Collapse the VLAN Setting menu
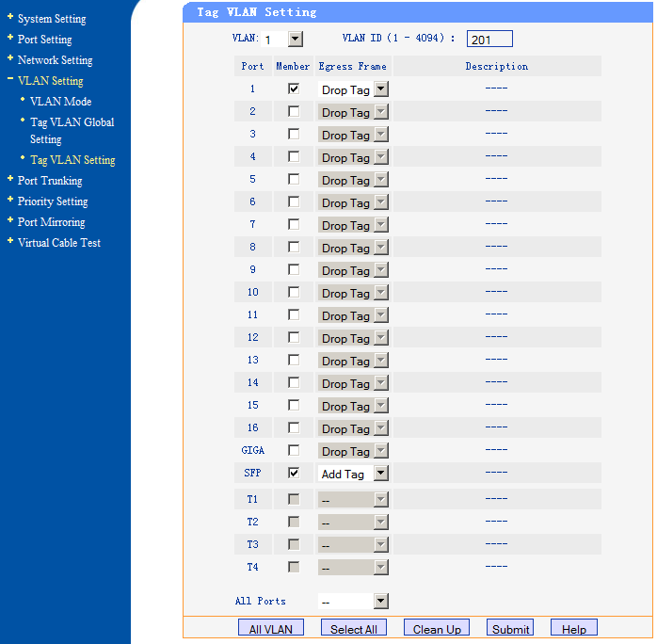 (x=50, y=80)
